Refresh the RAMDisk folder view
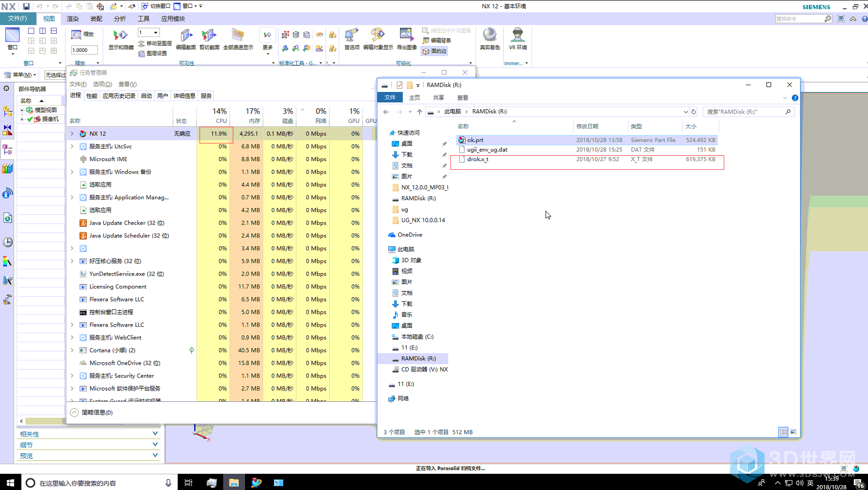868x490 pixels. click(693, 112)
